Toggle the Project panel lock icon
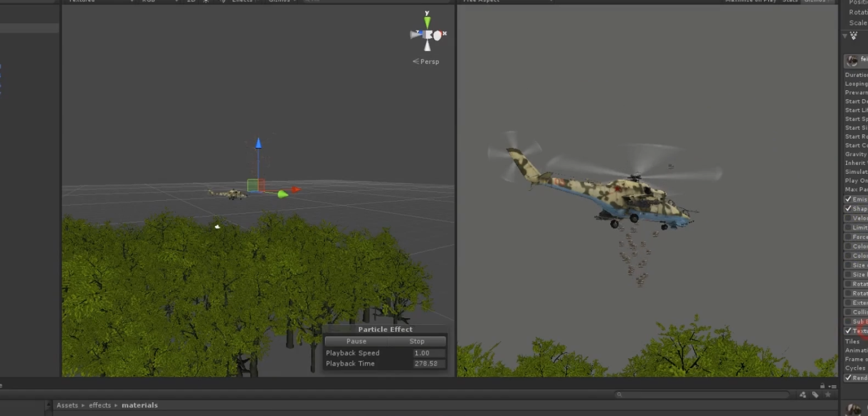868x416 pixels. [x=822, y=386]
